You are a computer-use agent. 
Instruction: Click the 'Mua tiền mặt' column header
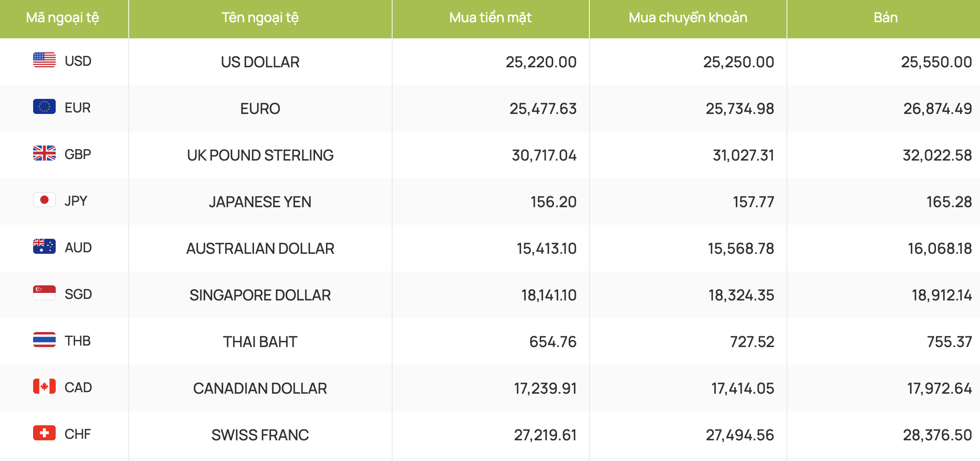pyautogui.click(x=490, y=18)
